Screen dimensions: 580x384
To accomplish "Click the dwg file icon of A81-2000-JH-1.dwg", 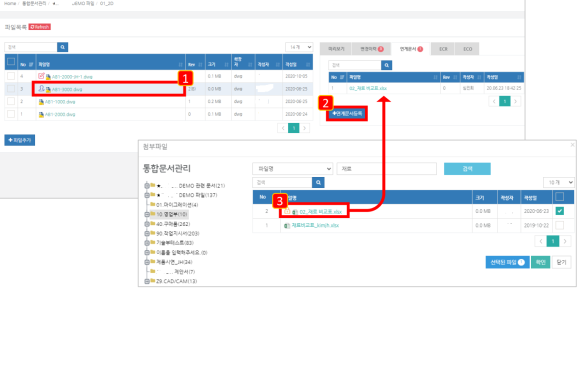I will click(x=48, y=77).
